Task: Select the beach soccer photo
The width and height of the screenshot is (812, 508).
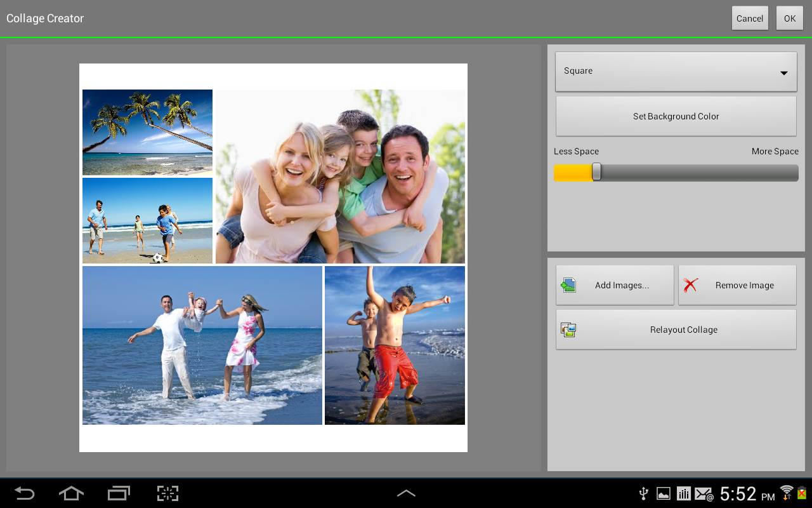Action: click(x=147, y=220)
